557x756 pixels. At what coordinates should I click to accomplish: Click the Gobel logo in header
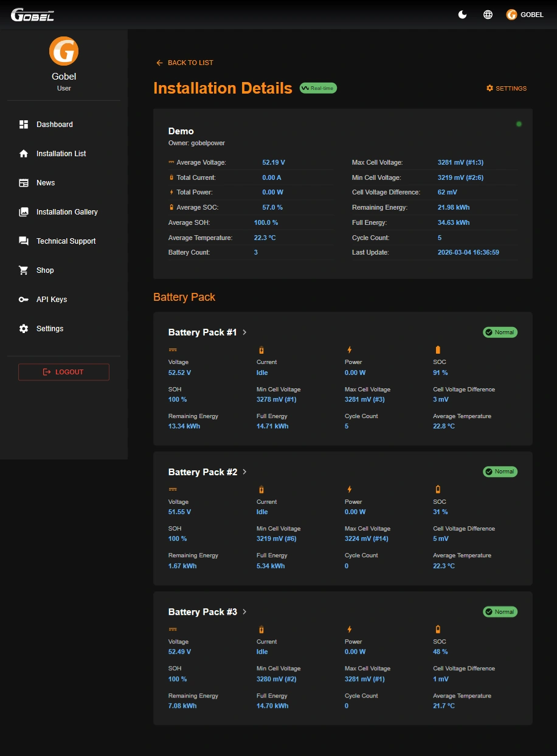pyautogui.click(x=33, y=15)
